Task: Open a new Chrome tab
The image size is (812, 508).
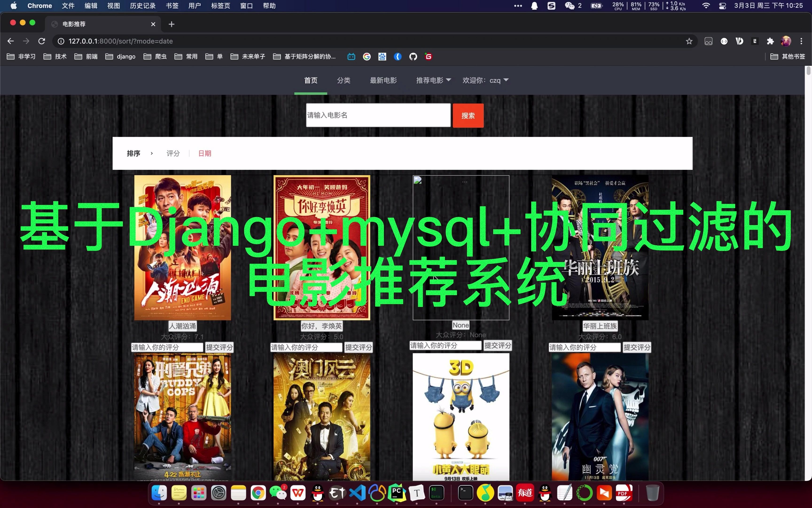Action: point(172,24)
